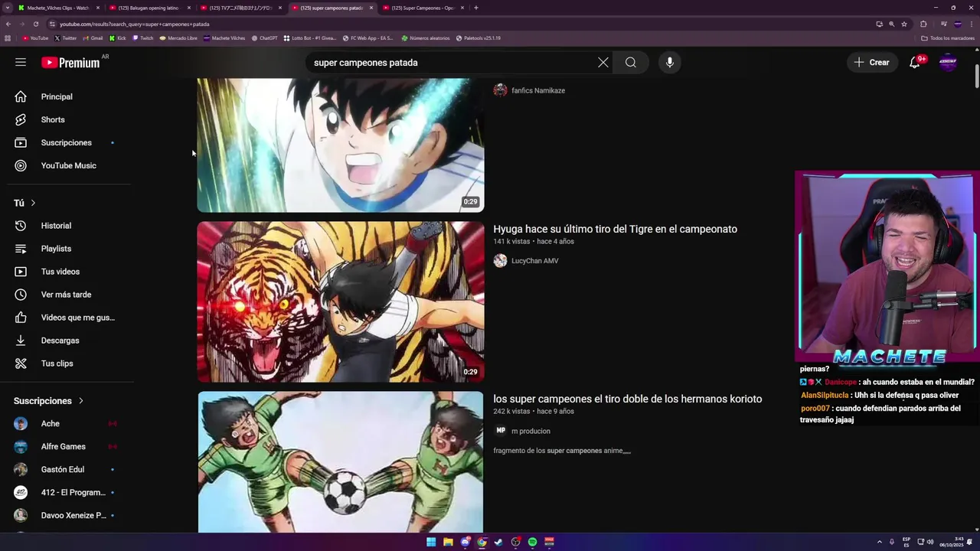Open a new browser tab

pos(476,8)
